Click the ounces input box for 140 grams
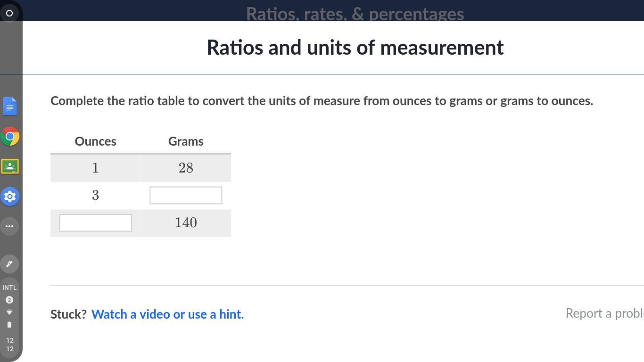The height and width of the screenshot is (362, 644). 96,223
